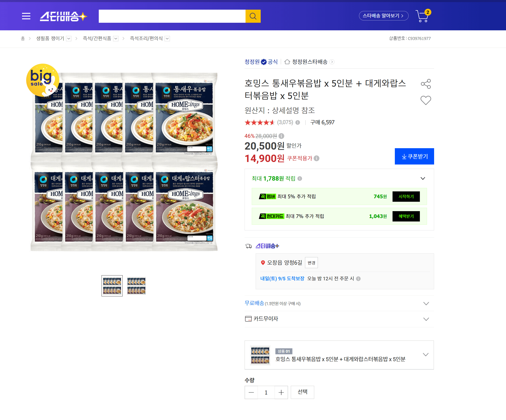506x420 pixels.
Task: Click 홈 in the breadcrumb
Action: pyautogui.click(x=23, y=39)
